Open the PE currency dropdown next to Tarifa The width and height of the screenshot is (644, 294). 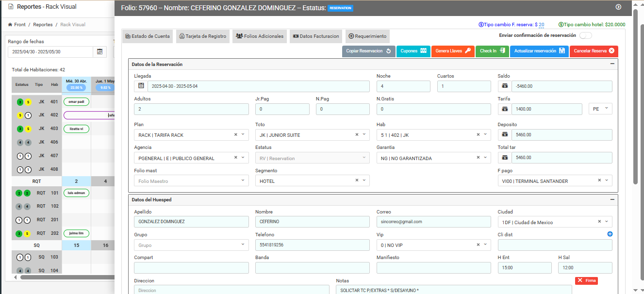600,109
